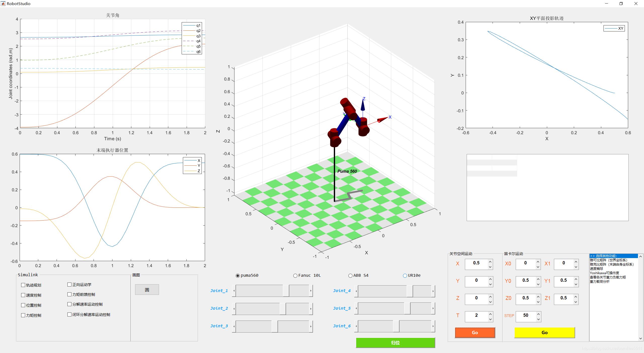Click the orange Go joint-space button
The width and height of the screenshot is (644, 353).
click(x=475, y=333)
